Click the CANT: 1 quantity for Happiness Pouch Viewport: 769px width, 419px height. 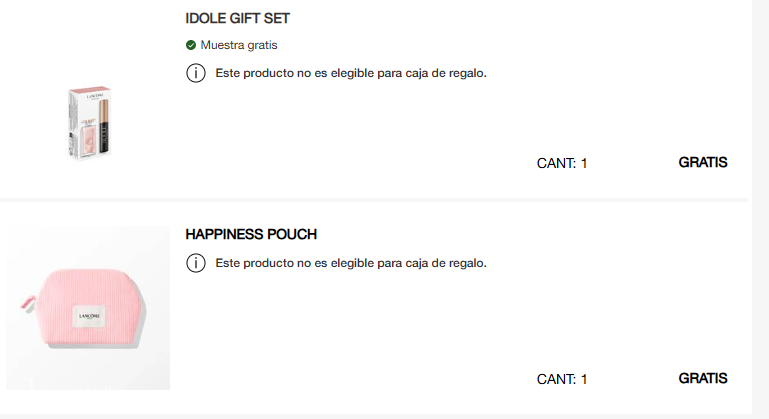562,379
